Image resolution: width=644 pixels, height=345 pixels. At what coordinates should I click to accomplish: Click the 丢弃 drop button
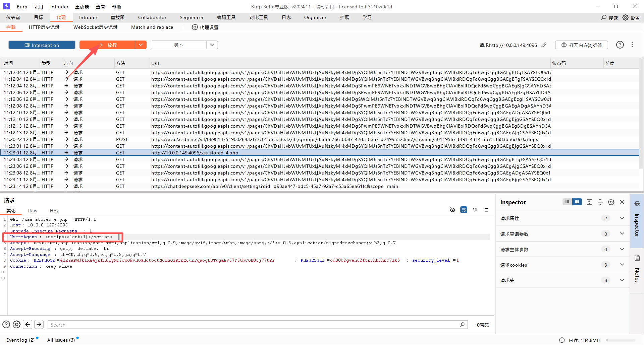click(179, 45)
